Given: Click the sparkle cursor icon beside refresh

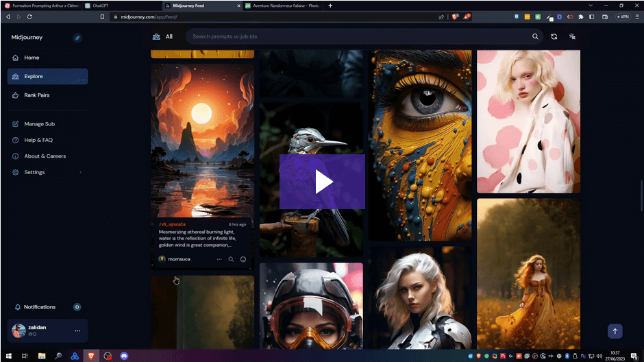Looking at the screenshot, I should 573,36.
